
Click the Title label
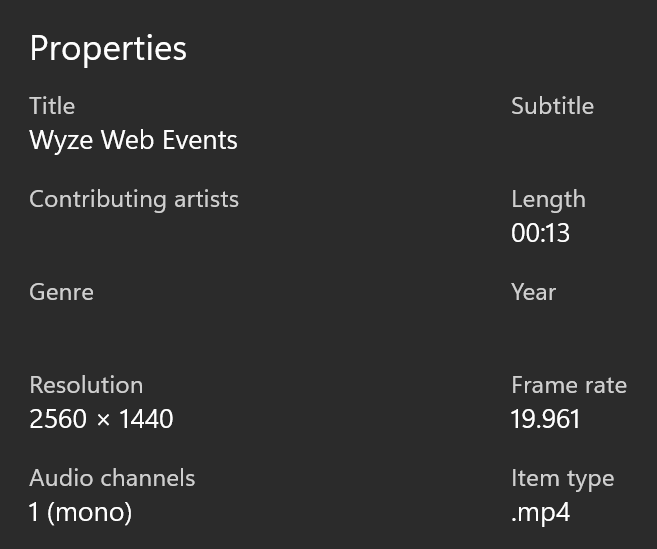pos(52,106)
